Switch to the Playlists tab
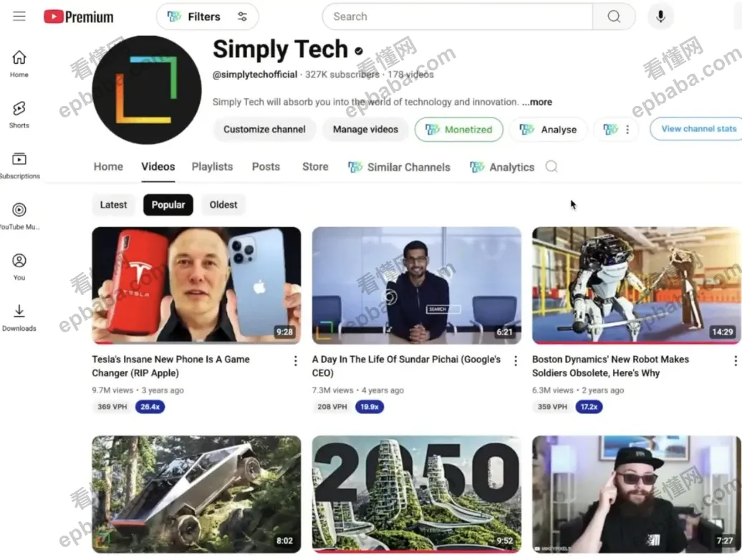 212,166
